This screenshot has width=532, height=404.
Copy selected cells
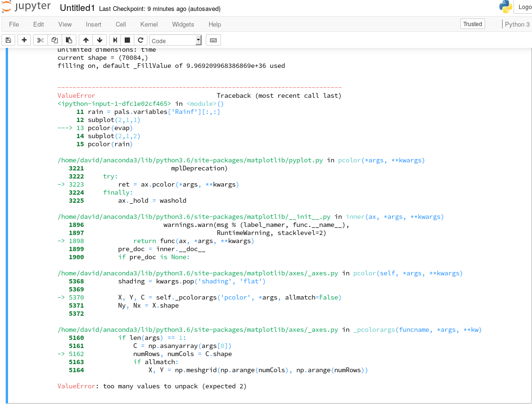point(55,40)
